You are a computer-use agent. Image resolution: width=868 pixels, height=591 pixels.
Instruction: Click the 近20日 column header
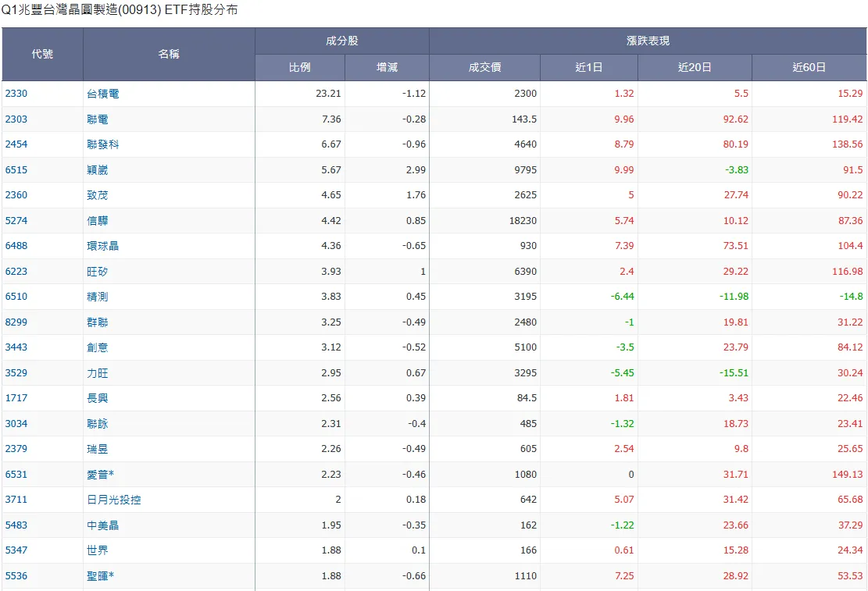point(695,67)
